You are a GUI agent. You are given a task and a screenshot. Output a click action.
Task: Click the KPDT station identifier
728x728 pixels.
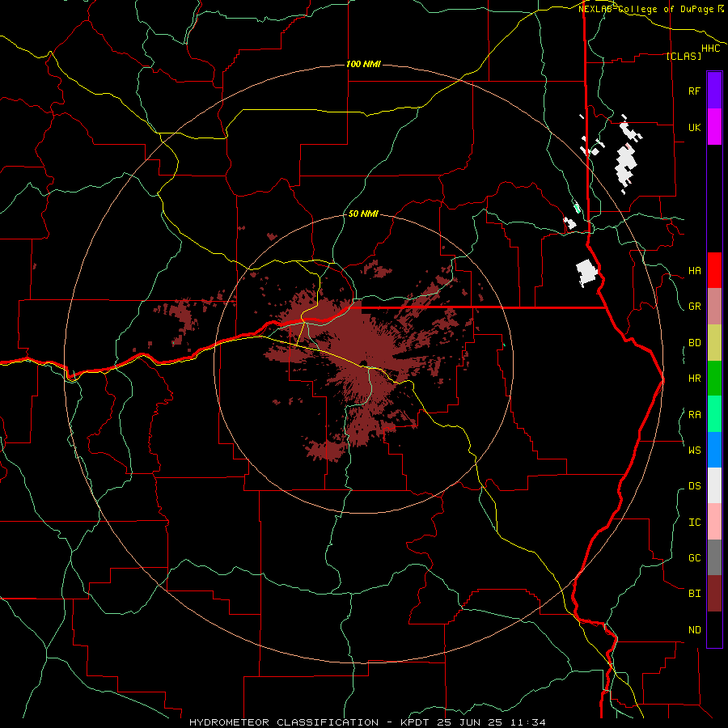[417, 722]
